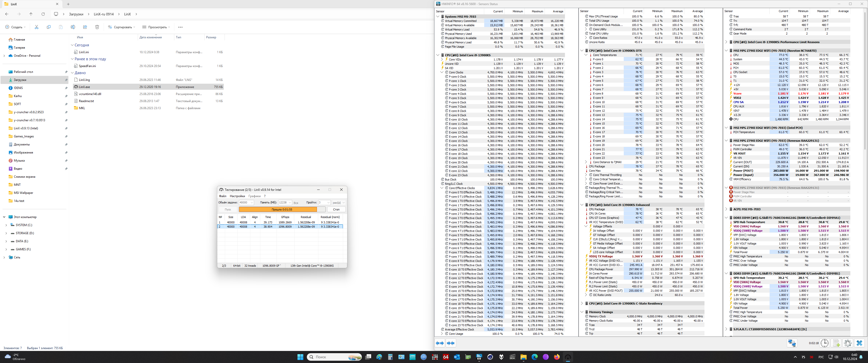Click the logging start sheet icon

click(836, 343)
